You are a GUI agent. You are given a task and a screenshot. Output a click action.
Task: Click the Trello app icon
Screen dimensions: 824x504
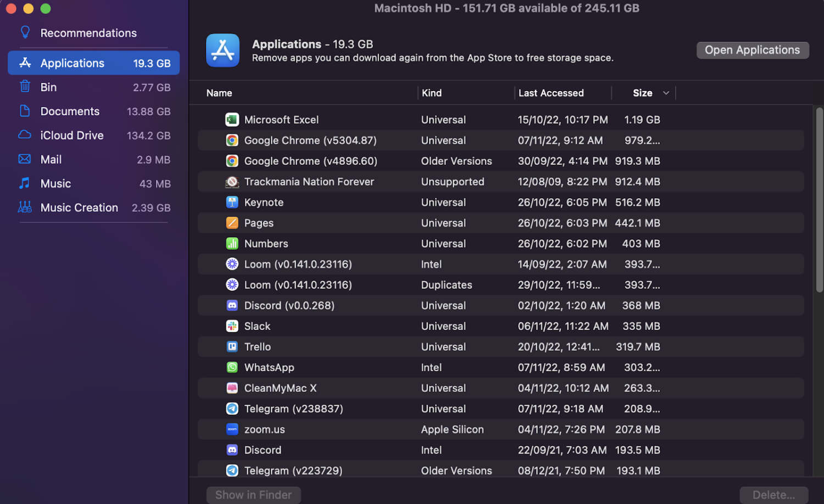(x=232, y=347)
